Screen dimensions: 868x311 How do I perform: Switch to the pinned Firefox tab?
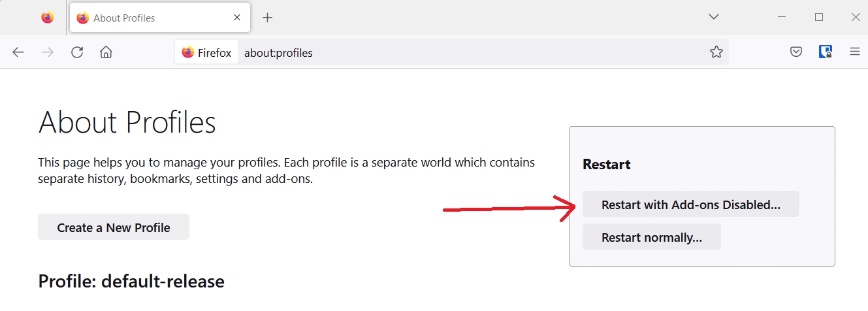pos(48,18)
